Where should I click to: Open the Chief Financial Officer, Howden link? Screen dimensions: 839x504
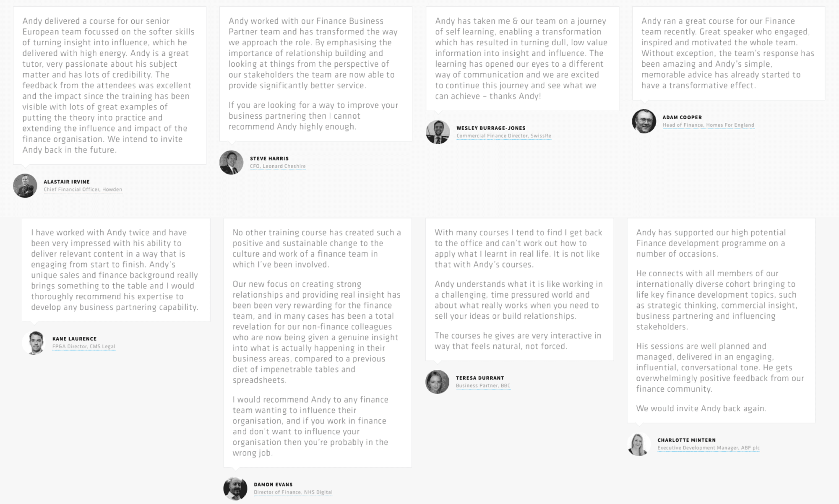point(83,190)
